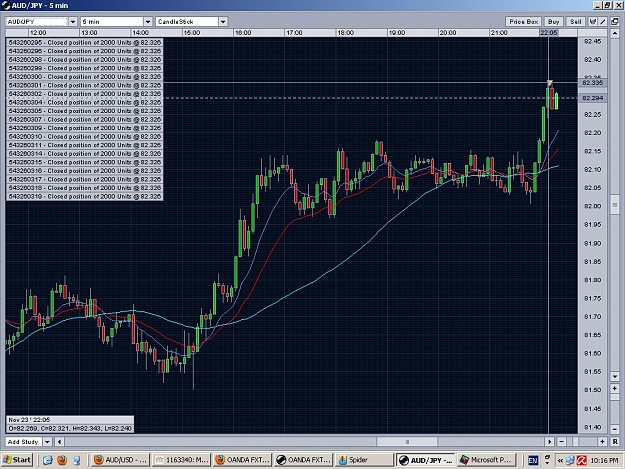This screenshot has height=469, width=625.
Task: Open the Add Study dropdown arrow
Action: (x=47, y=442)
